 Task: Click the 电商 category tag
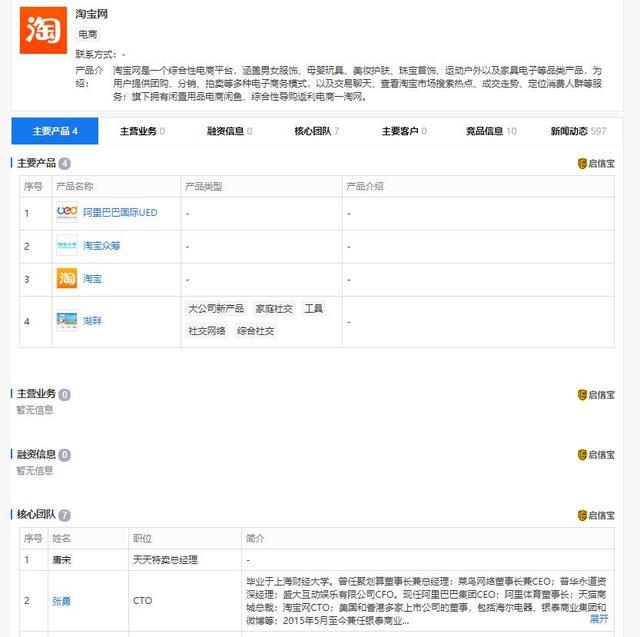(88, 34)
